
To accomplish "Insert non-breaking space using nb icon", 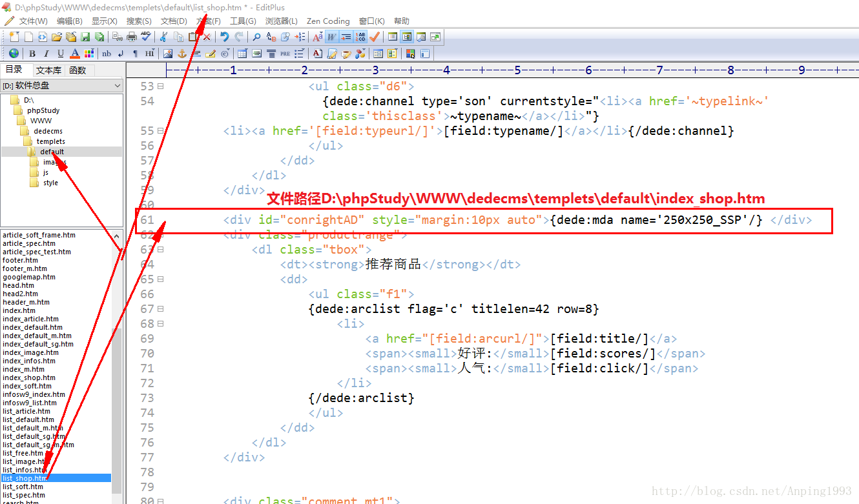I will (x=107, y=54).
